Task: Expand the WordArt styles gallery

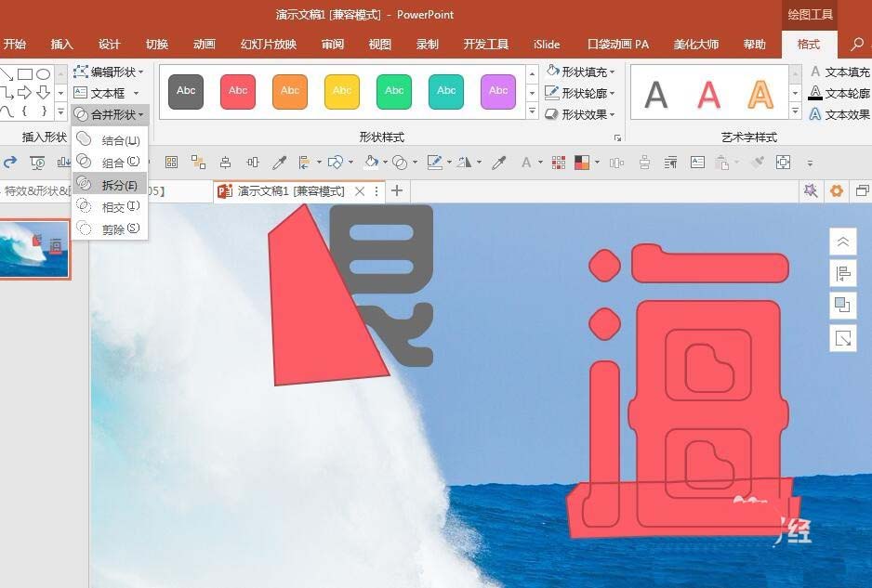Action: (x=795, y=111)
